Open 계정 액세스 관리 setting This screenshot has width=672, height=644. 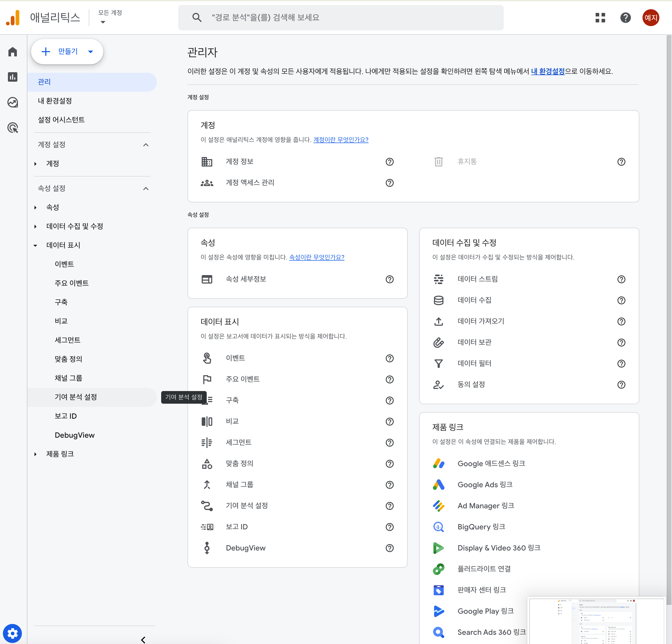click(x=250, y=183)
